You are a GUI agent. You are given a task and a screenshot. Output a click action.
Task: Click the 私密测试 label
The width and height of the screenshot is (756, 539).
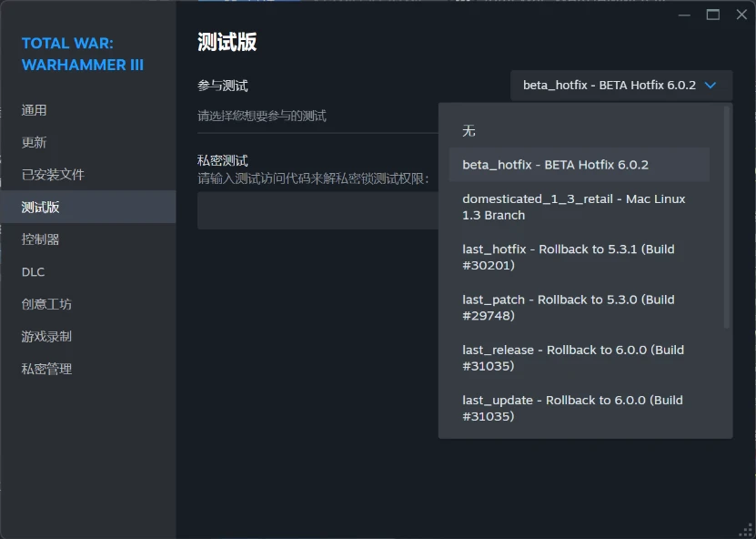tap(223, 160)
